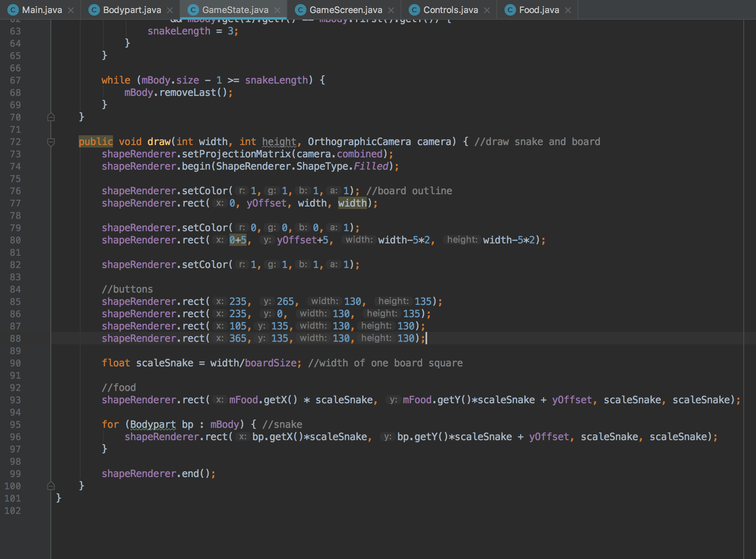Click the underlined 'Bodypart' type on line 95
Screen dimensions: 756x559
tap(153, 425)
